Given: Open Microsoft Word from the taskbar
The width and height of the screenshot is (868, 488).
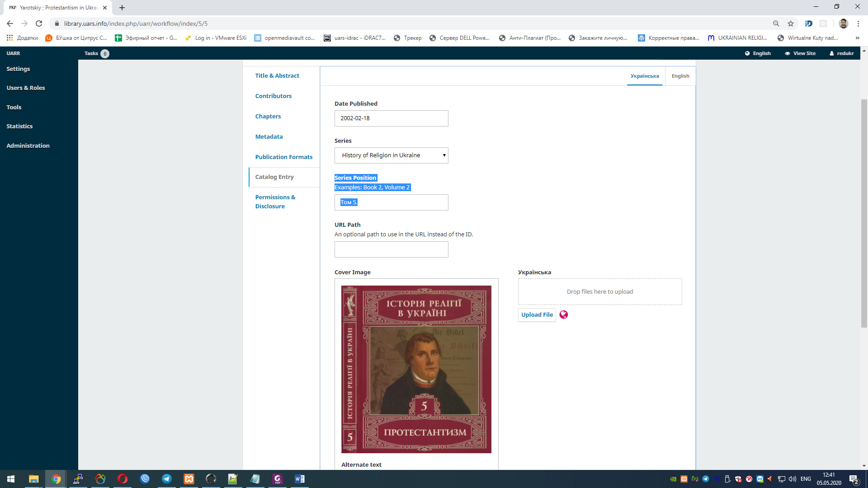Looking at the screenshot, I should pyautogui.click(x=300, y=479).
